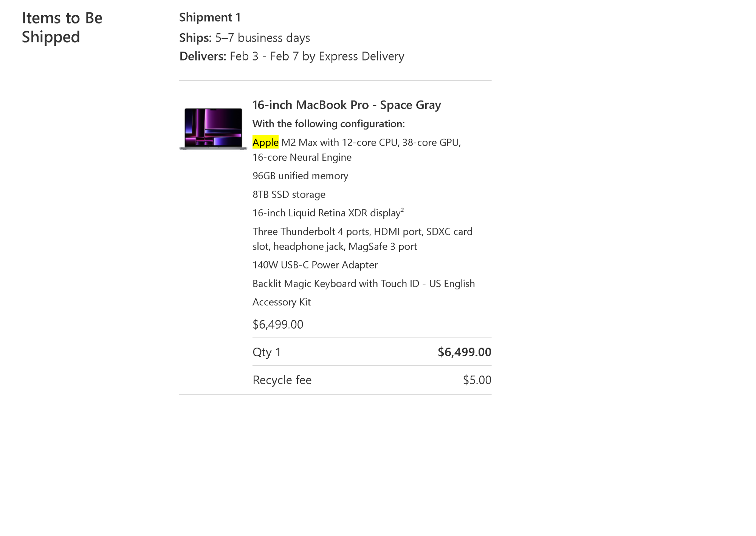Click the Liquid Retina XDR display footnote 2
756x536 pixels.
tap(402, 210)
